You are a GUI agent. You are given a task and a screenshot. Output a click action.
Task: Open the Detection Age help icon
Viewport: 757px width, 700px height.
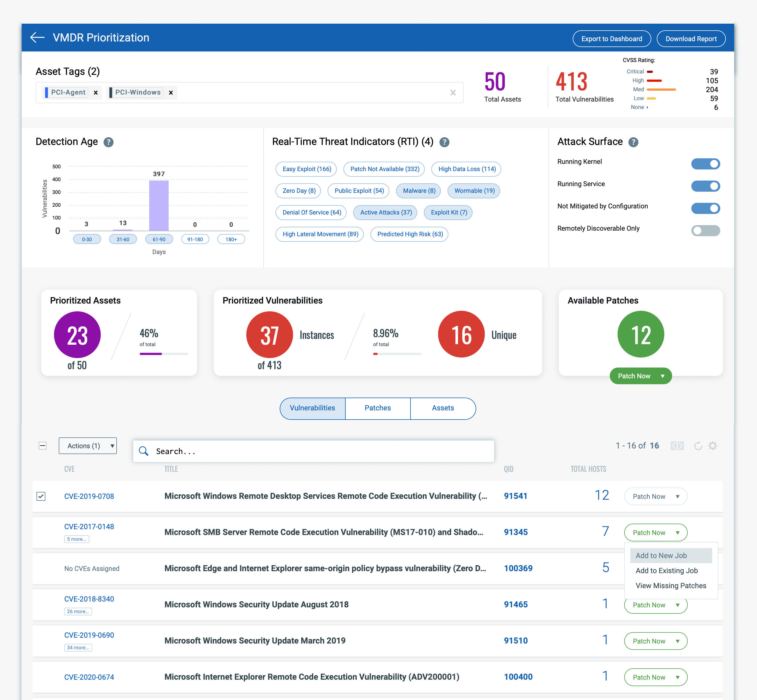[108, 142]
